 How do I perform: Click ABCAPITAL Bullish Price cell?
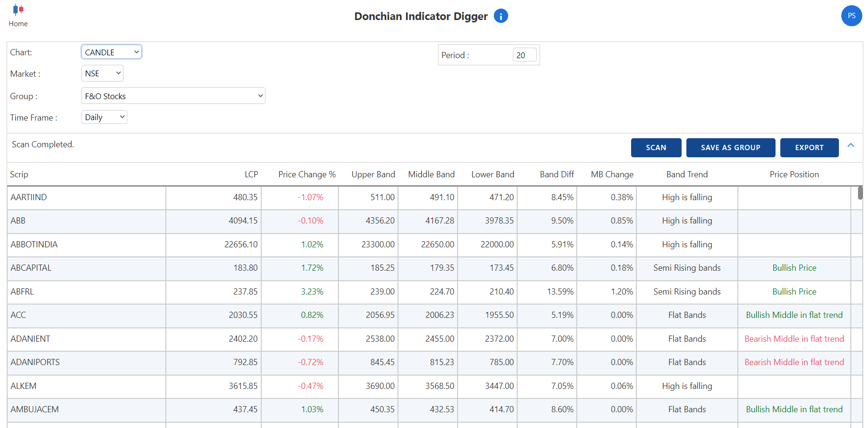point(794,268)
